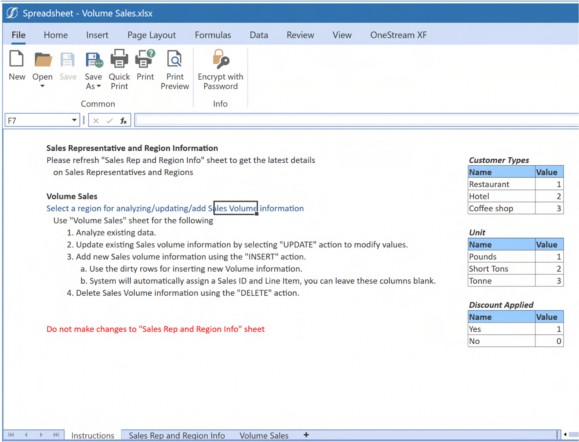This screenshot has height=442, width=579.
Task: Click the New document icon
Action: (x=17, y=59)
